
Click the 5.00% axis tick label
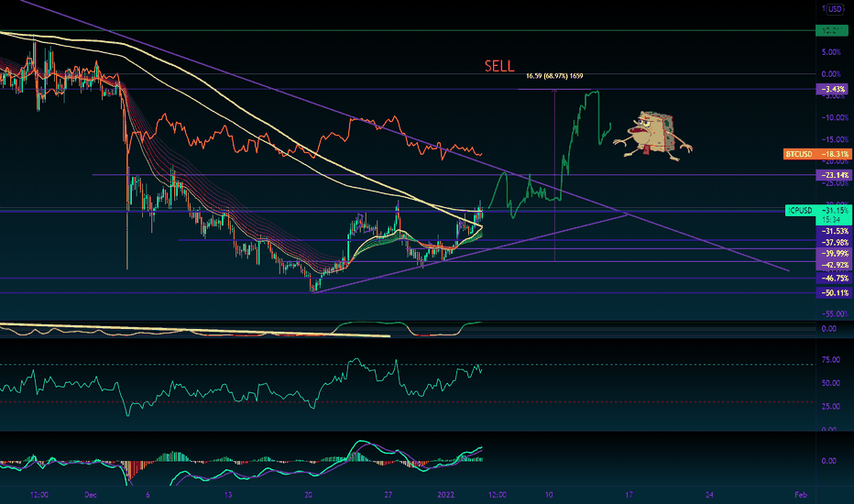(832, 52)
